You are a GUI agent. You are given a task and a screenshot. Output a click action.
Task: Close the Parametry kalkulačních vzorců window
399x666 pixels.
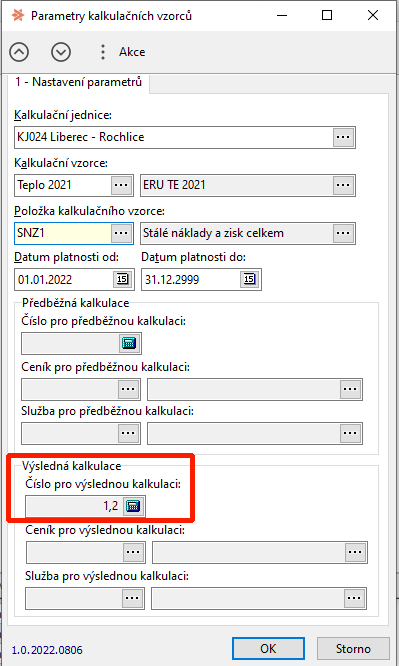pos(373,15)
